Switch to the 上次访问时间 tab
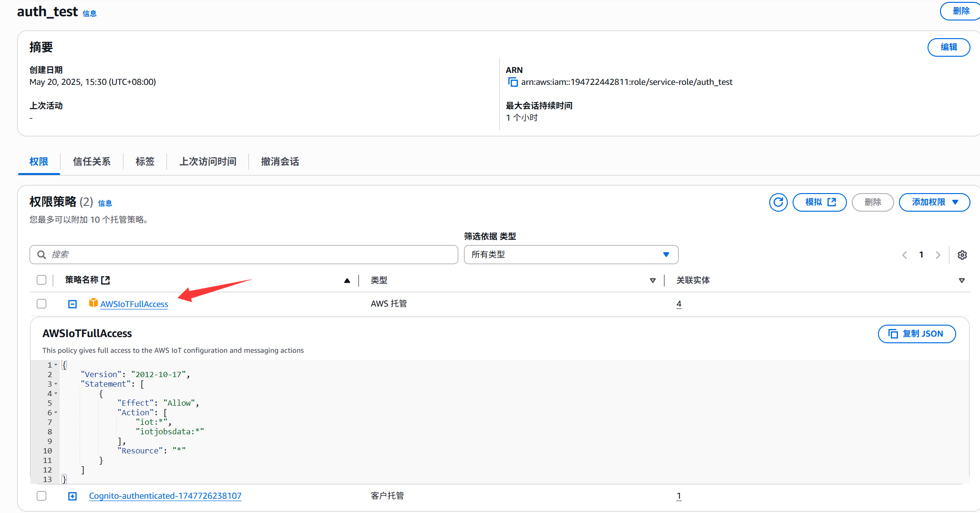This screenshot has height=513, width=980. 207,162
